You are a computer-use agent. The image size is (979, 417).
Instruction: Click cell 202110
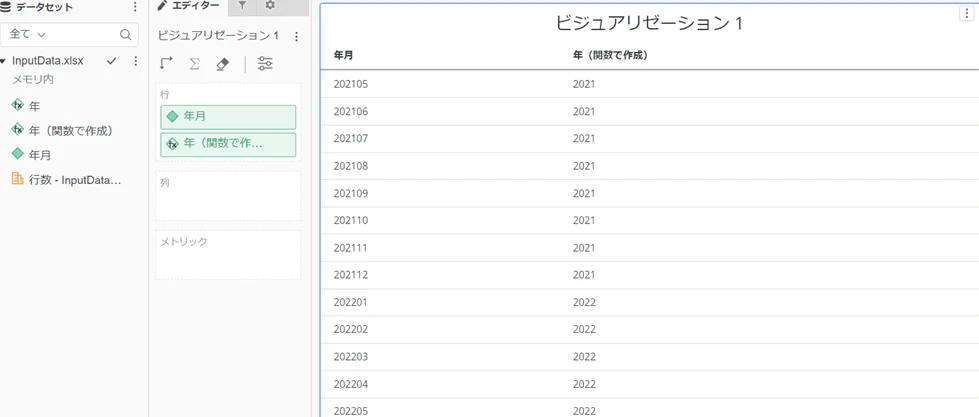pos(351,220)
